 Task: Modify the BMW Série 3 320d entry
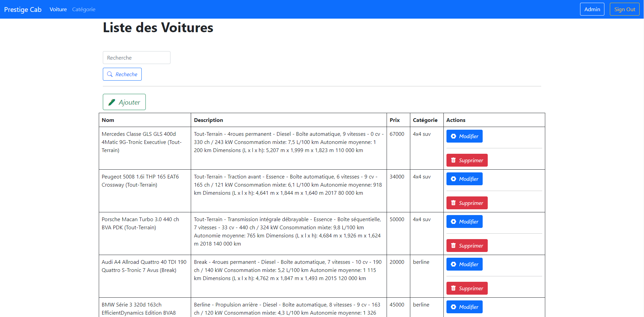pyautogui.click(x=464, y=307)
